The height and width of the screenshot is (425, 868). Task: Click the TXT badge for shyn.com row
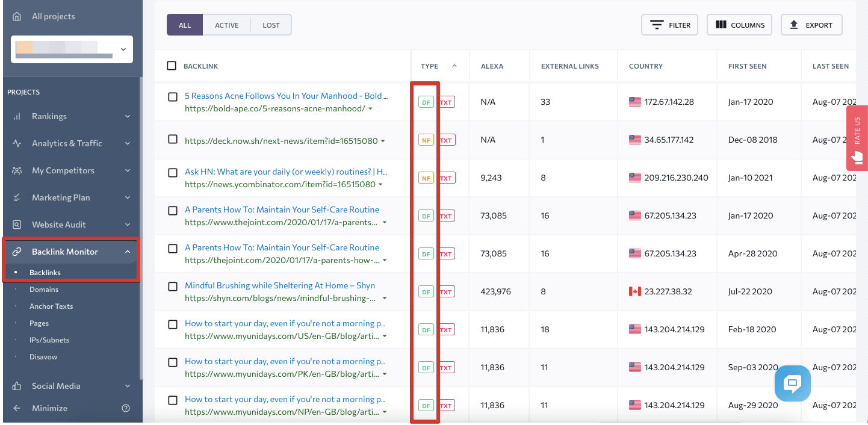447,292
